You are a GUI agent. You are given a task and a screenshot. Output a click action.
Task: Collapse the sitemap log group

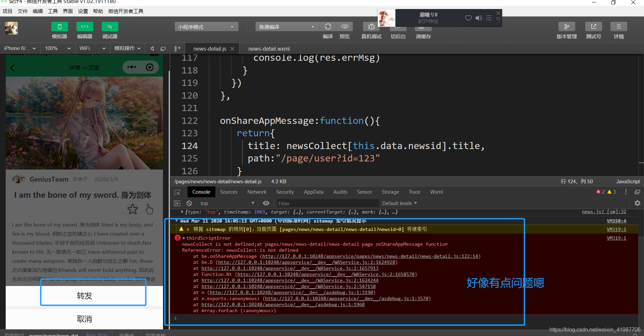click(x=176, y=221)
